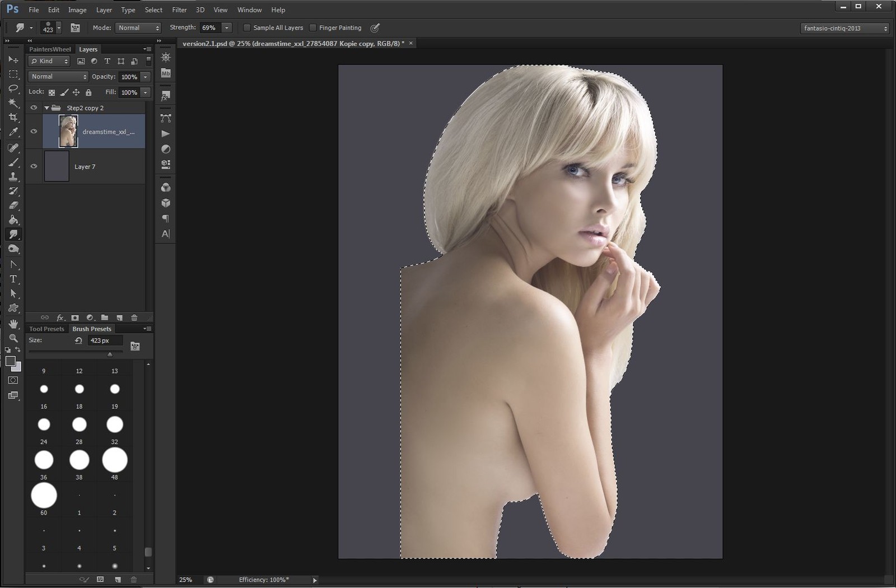Toggle Quick Mask mode
Screen dimensions: 896x588
[x=13, y=380]
